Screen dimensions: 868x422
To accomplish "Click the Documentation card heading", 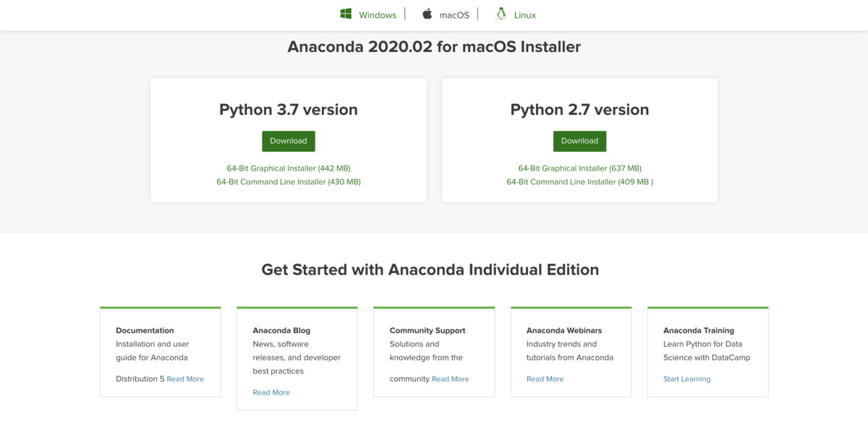I will click(145, 330).
